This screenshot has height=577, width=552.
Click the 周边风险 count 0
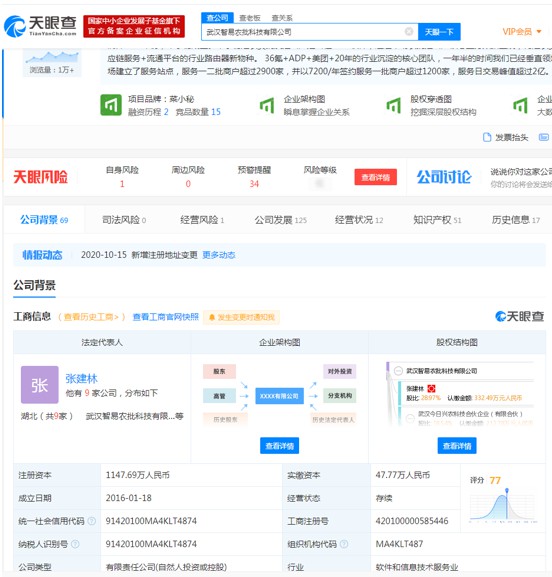pyautogui.click(x=188, y=184)
